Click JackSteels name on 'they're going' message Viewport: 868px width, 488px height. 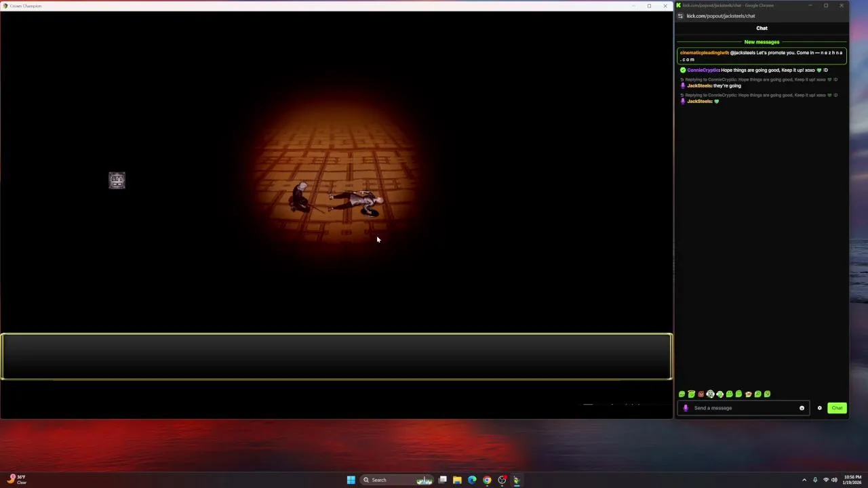[699, 85]
